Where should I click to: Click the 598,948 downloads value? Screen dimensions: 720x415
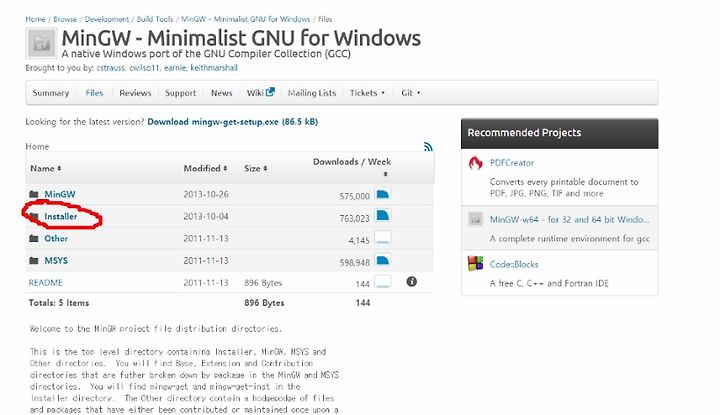click(x=354, y=262)
